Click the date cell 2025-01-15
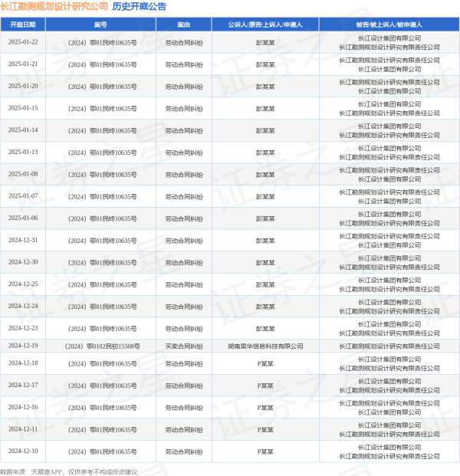Image resolution: width=460 pixels, height=476 pixels. click(x=23, y=108)
